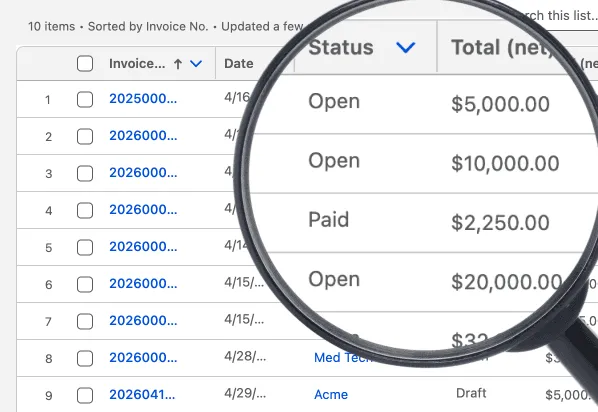
Task: Click the Date column header
Action: click(x=239, y=63)
